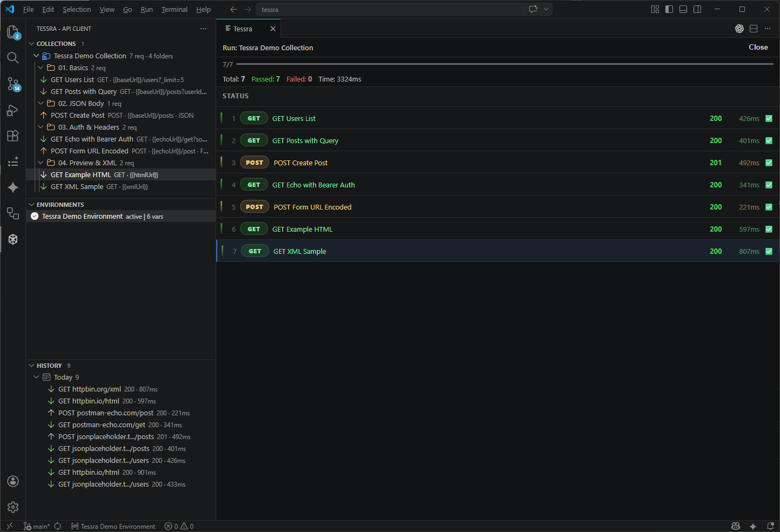780x532 pixels.
Task: Uncheck the GET Users List result checkbox
Action: pos(769,118)
